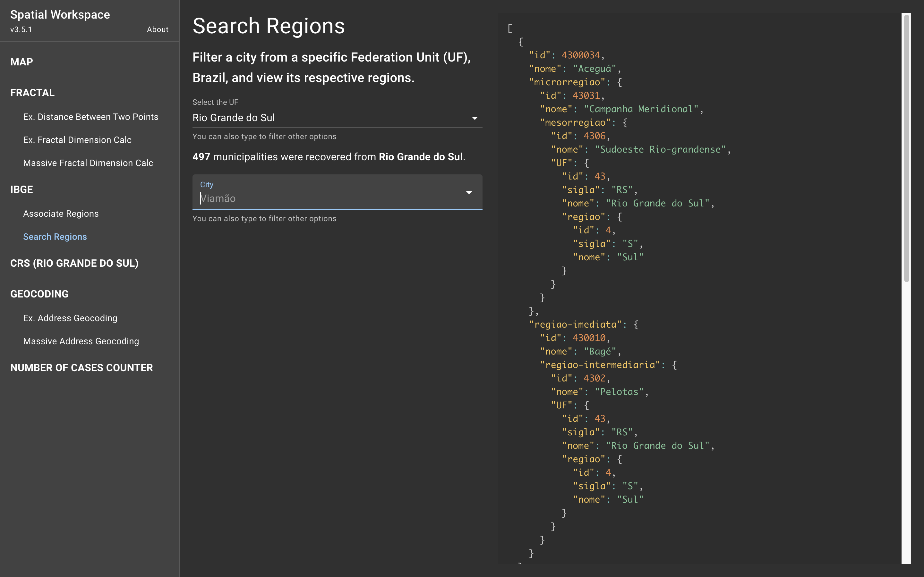
Task: Open CRS (Rio Grande do Sul) section
Action: point(74,263)
